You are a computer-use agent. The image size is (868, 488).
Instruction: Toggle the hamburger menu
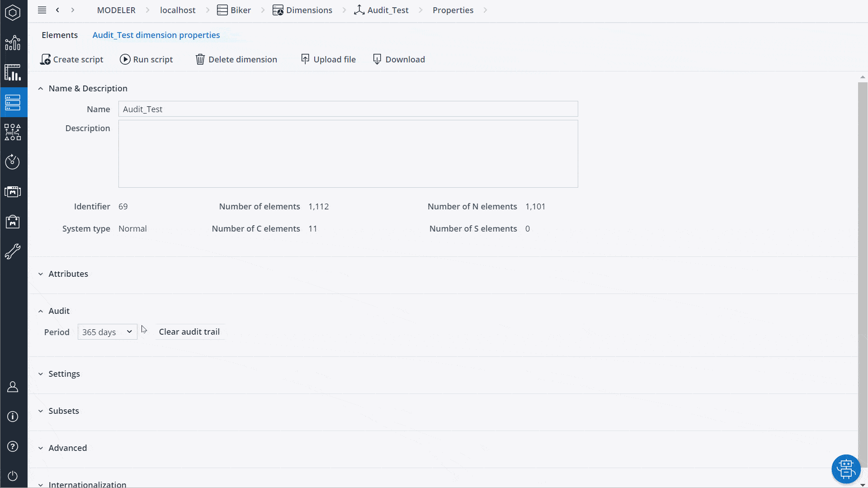click(42, 10)
